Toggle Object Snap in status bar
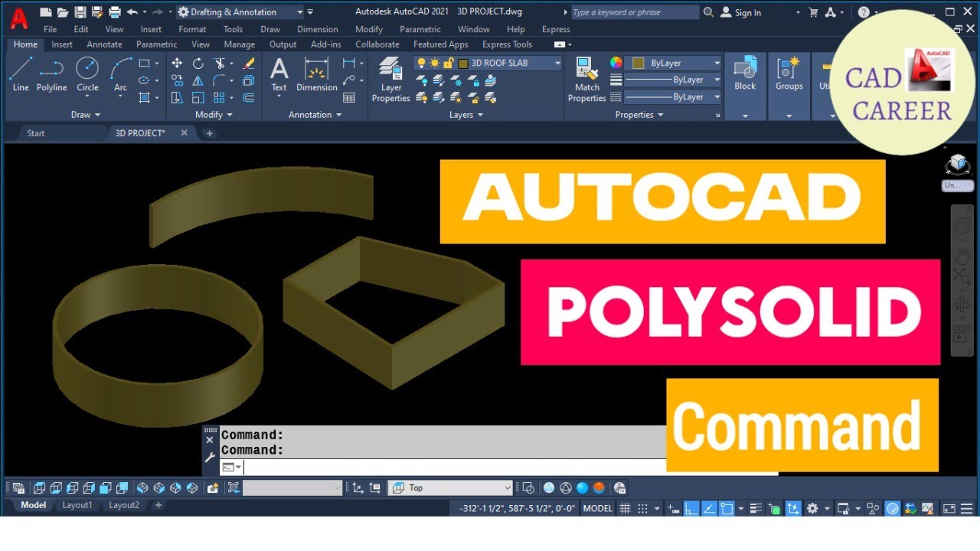Image resolution: width=980 pixels, height=551 pixels. 726,508
